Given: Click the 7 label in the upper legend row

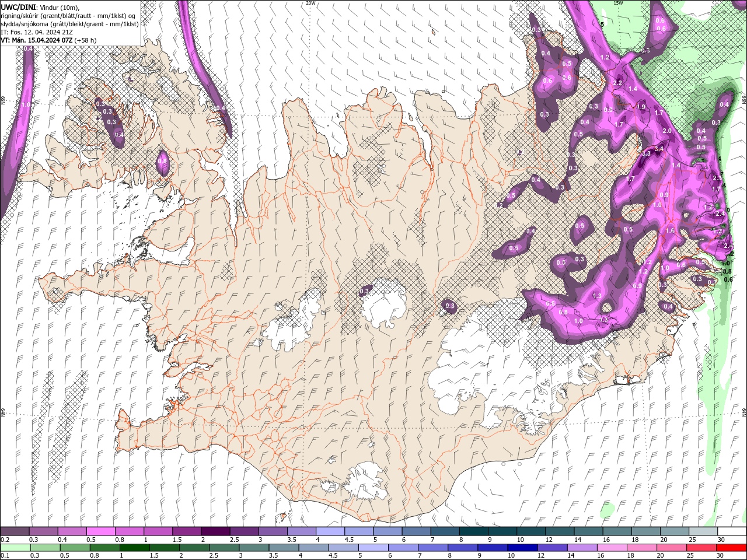Looking at the screenshot, I should click(x=432, y=540).
